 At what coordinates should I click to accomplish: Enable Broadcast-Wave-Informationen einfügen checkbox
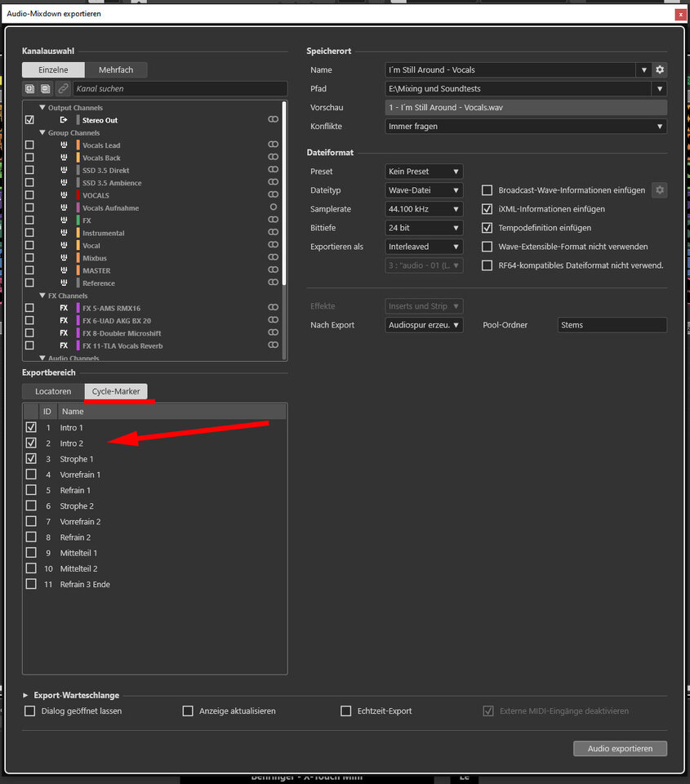(487, 190)
